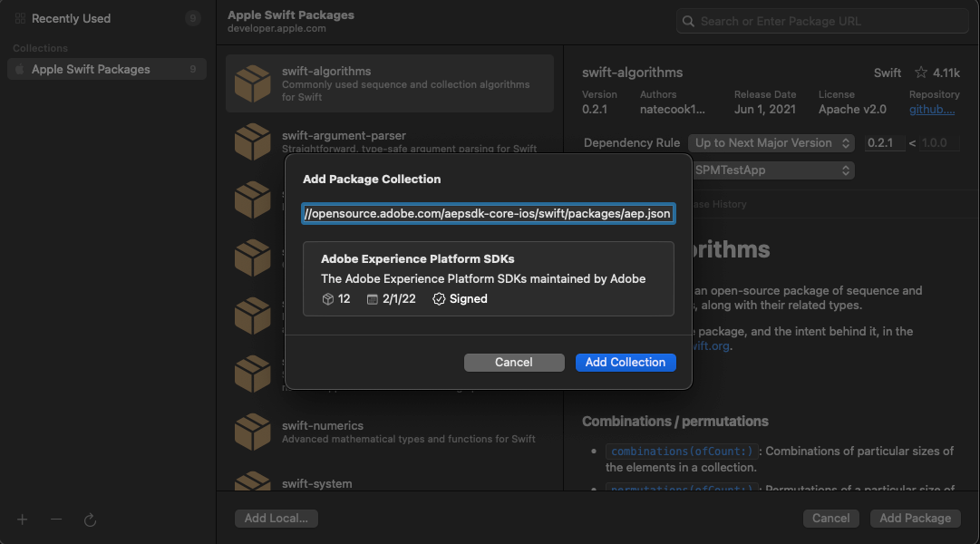
Task: Click the combinations(ofCount:) code link
Action: (682, 451)
